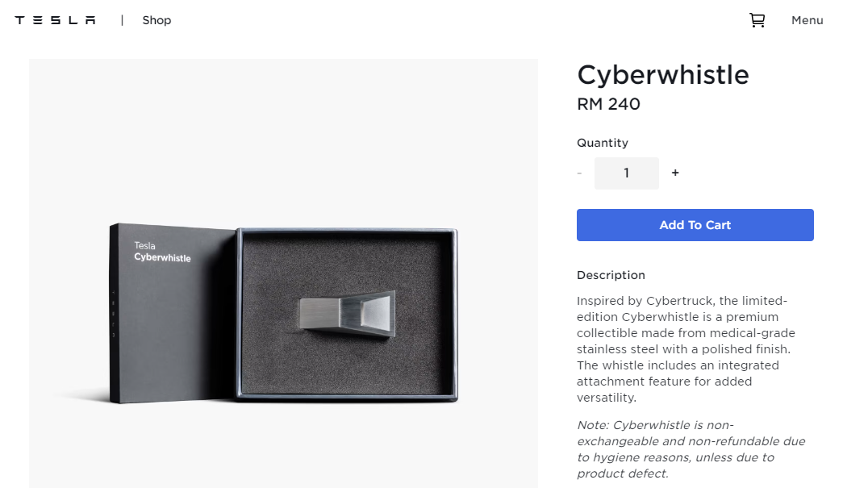
Task: Click the RM 240 price
Action: [x=608, y=104]
